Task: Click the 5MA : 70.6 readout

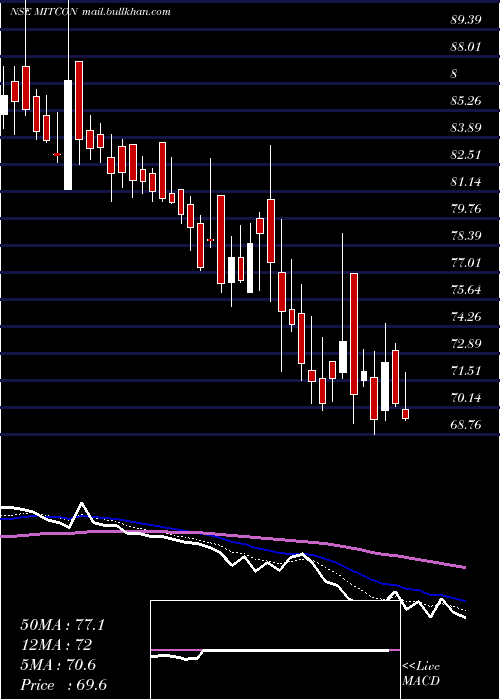Action: click(x=58, y=665)
